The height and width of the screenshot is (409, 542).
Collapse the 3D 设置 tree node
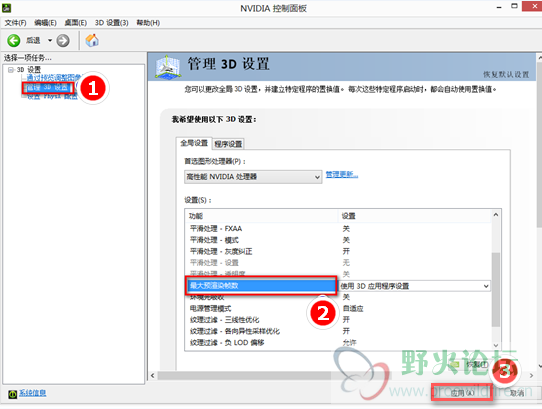click(x=11, y=70)
